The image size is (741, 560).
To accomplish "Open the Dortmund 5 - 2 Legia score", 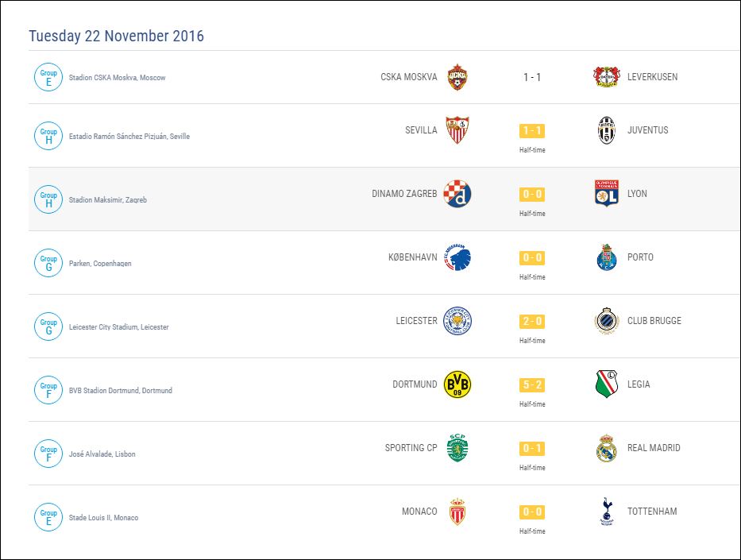I will [532, 384].
